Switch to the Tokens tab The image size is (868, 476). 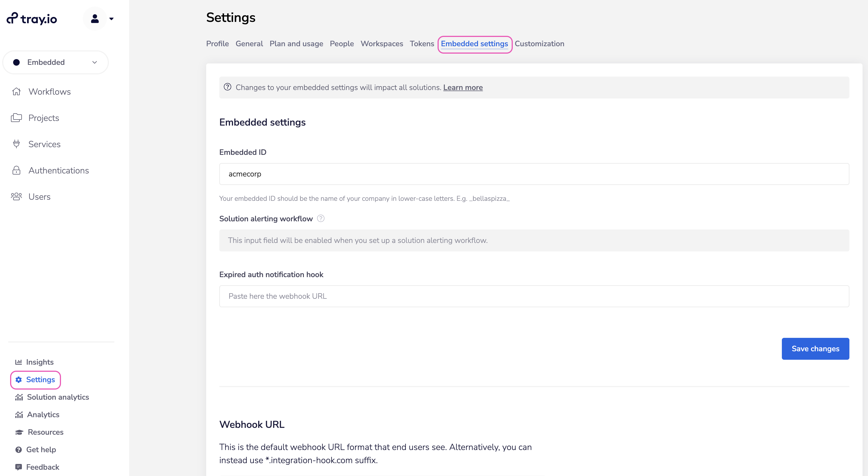[x=421, y=44]
